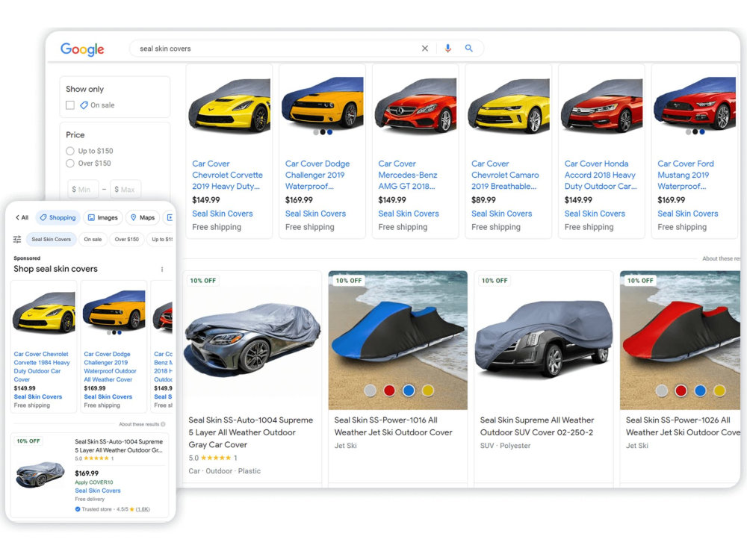Open the gray Mercedes car cover thumbnail
Screen dimensions: 747x560
pos(252,340)
